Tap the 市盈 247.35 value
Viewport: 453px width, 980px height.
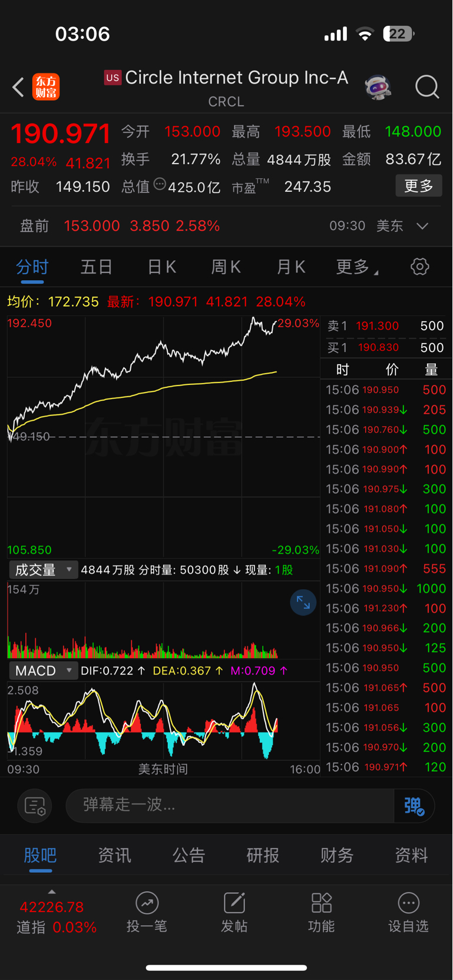[x=307, y=187]
